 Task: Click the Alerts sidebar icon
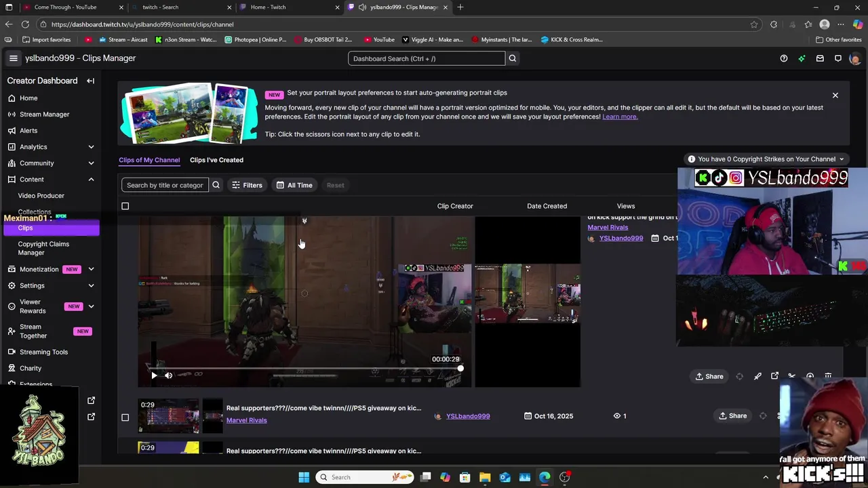[x=12, y=130]
